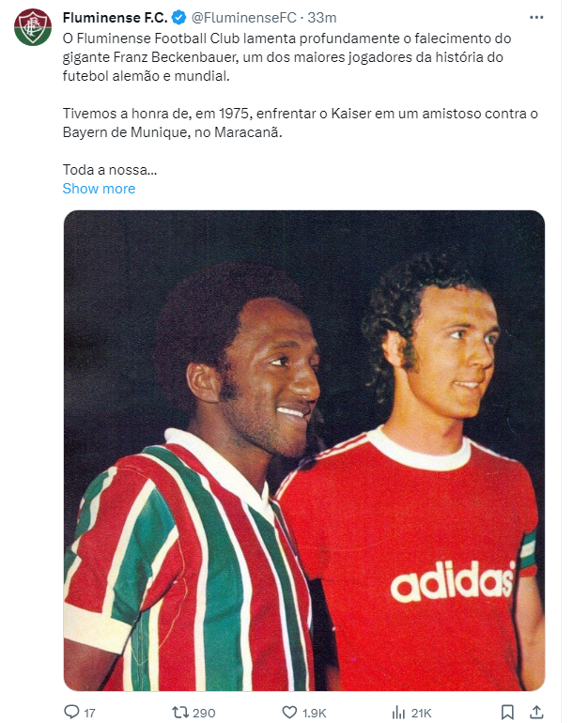Click the adidas logo in the photo
This screenshot has width=588, height=723.
tap(453, 580)
